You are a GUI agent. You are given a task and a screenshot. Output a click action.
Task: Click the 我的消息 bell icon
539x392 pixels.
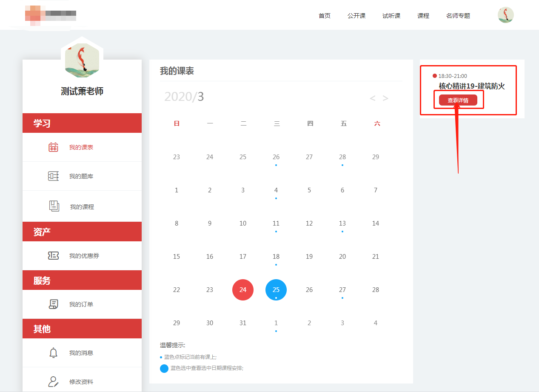[53, 352]
